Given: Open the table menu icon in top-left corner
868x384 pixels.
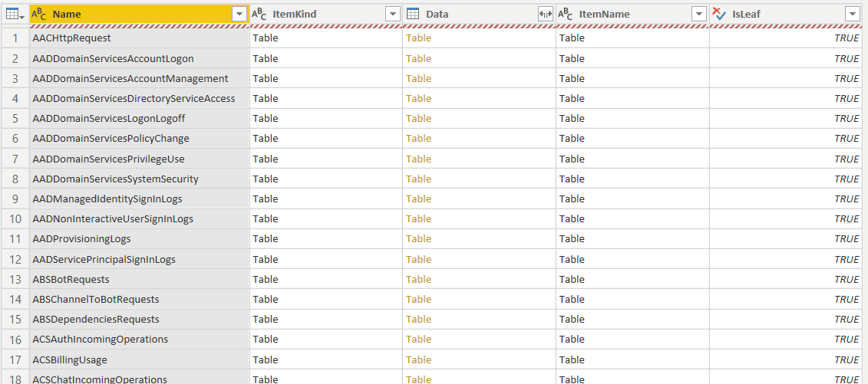Looking at the screenshot, I should pyautogui.click(x=14, y=15).
